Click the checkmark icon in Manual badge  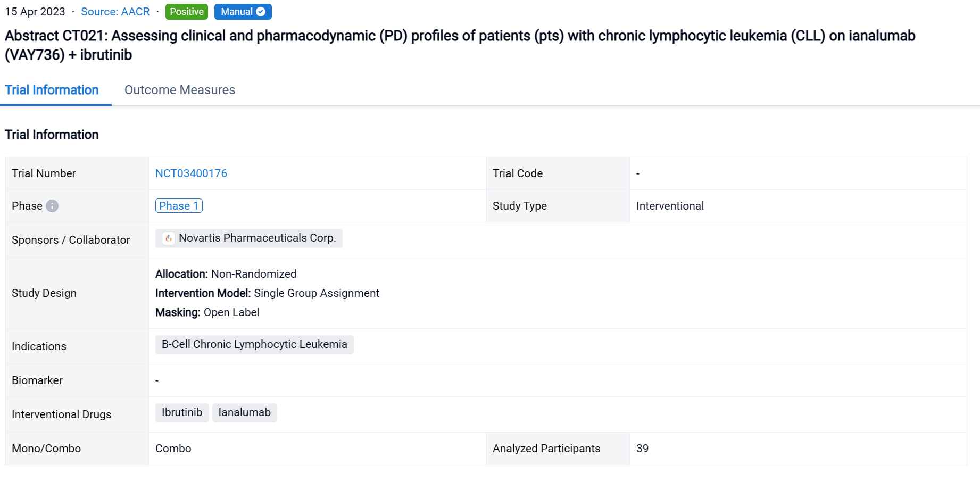click(261, 12)
